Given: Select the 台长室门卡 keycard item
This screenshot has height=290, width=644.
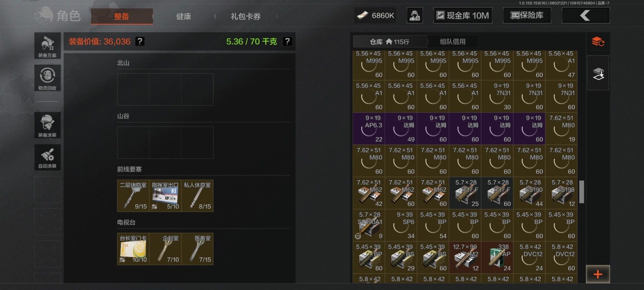Looking at the screenshot, I should pyautogui.click(x=133, y=249).
